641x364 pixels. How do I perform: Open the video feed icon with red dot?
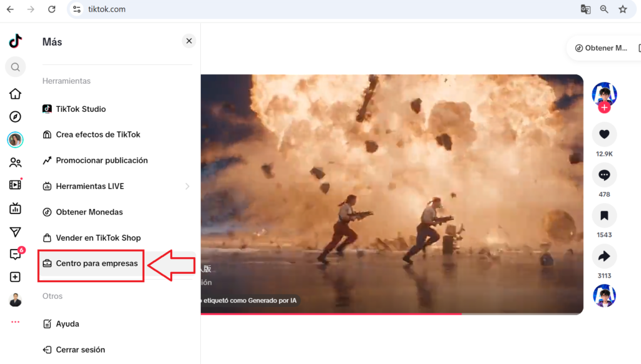coord(15,185)
